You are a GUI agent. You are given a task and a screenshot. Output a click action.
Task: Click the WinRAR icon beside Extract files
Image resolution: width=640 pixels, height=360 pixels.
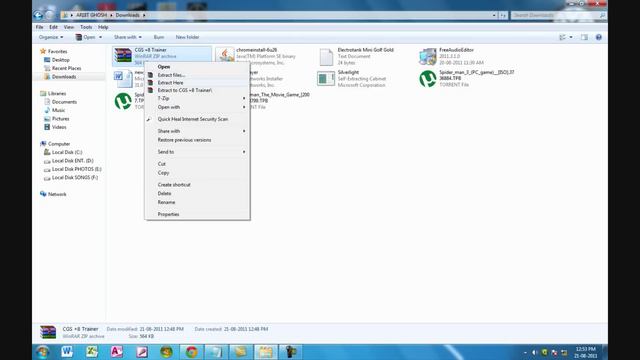click(150, 75)
